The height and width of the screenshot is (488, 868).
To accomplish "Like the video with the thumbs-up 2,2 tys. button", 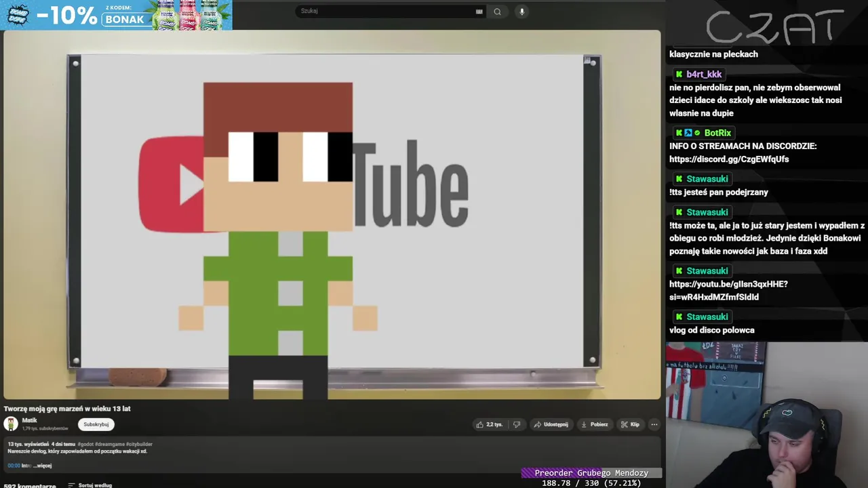I will tap(490, 424).
